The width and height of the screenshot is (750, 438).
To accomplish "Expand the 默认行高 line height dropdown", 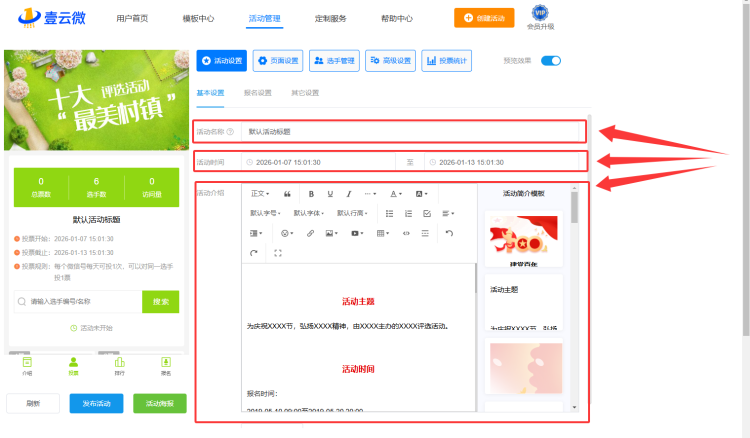I will 352,213.
